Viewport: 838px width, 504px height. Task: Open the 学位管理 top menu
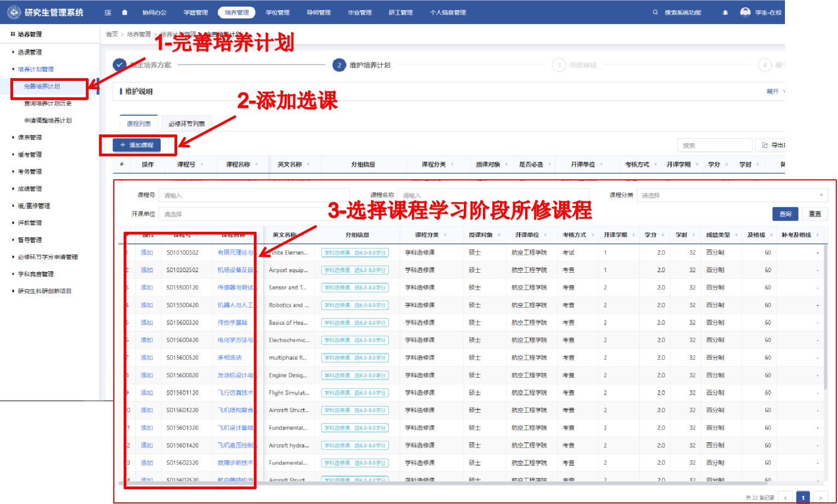point(277,13)
